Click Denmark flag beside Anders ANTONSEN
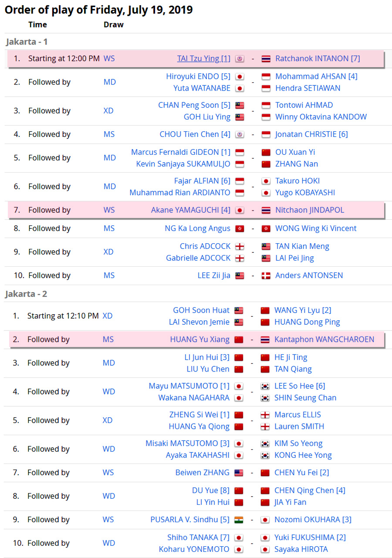Screen dimensions: 392x558 point(266,276)
